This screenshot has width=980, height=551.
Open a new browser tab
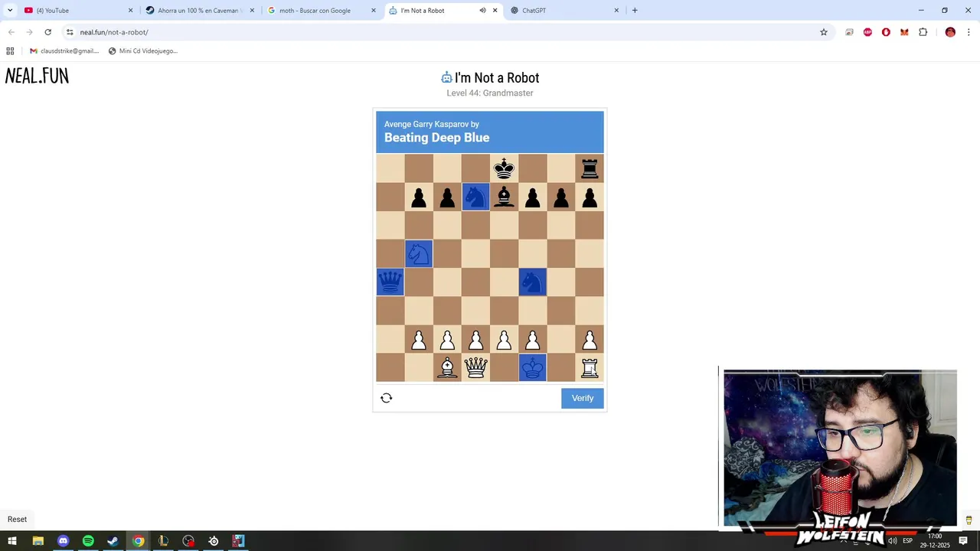coord(635,11)
